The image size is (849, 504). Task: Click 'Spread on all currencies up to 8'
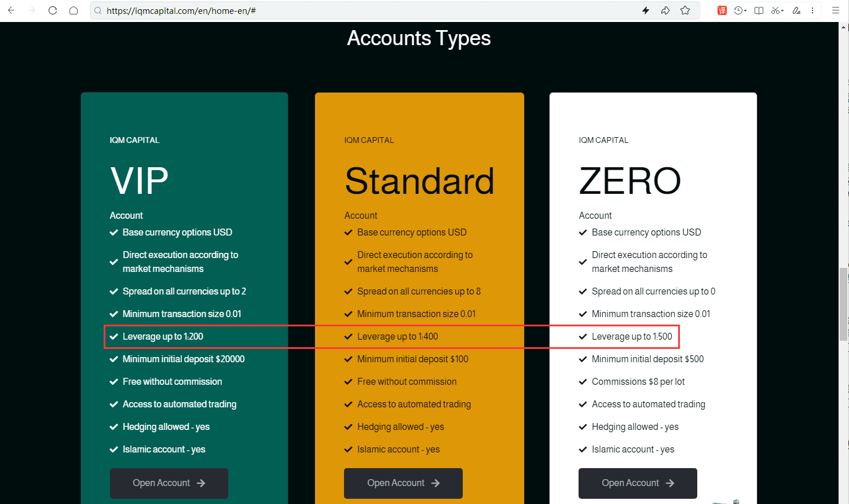pos(419,292)
